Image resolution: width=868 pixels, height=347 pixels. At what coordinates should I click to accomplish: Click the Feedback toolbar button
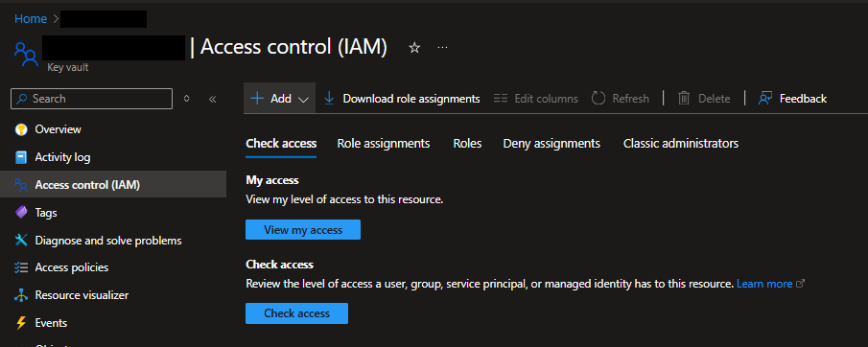tap(793, 99)
